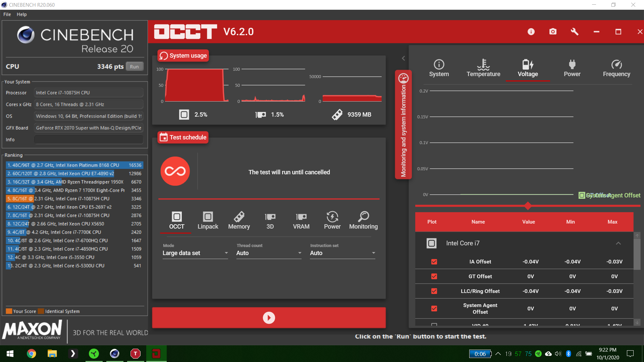Show hidden system tray icons
Image resolution: width=644 pixels, height=362 pixels.
[x=498, y=354]
